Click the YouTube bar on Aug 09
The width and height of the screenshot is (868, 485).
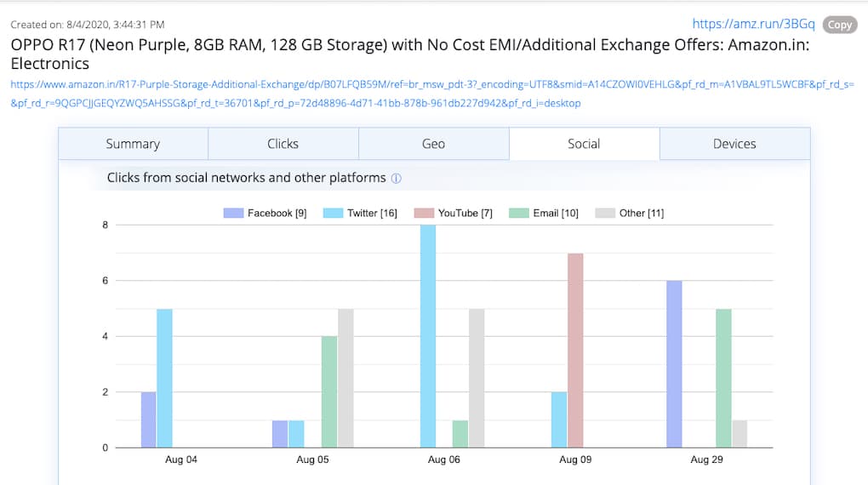pos(575,351)
